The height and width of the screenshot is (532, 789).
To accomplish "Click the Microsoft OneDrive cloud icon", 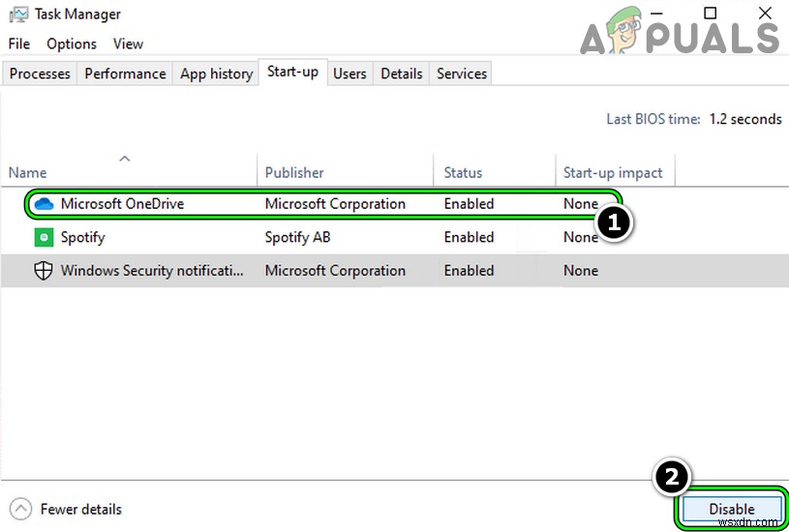I will click(x=44, y=204).
